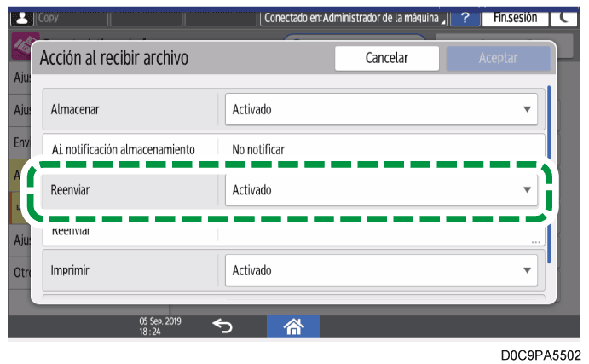The width and height of the screenshot is (589, 364).
Task: Open the Almacenar dropdown
Action: (384, 109)
